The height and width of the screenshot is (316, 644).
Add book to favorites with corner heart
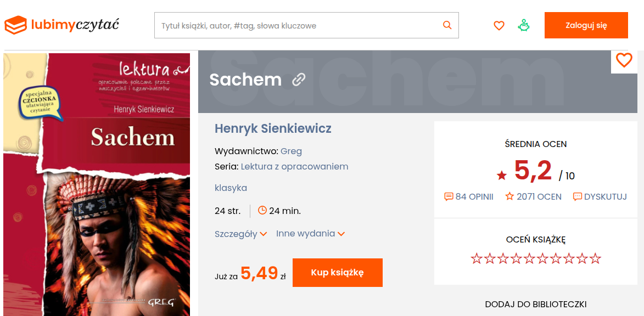(624, 61)
